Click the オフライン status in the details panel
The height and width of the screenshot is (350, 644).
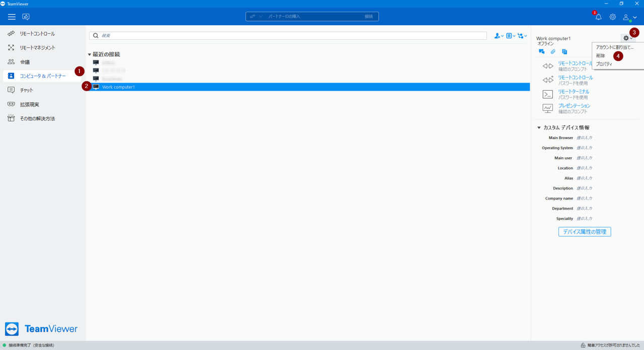(x=545, y=44)
